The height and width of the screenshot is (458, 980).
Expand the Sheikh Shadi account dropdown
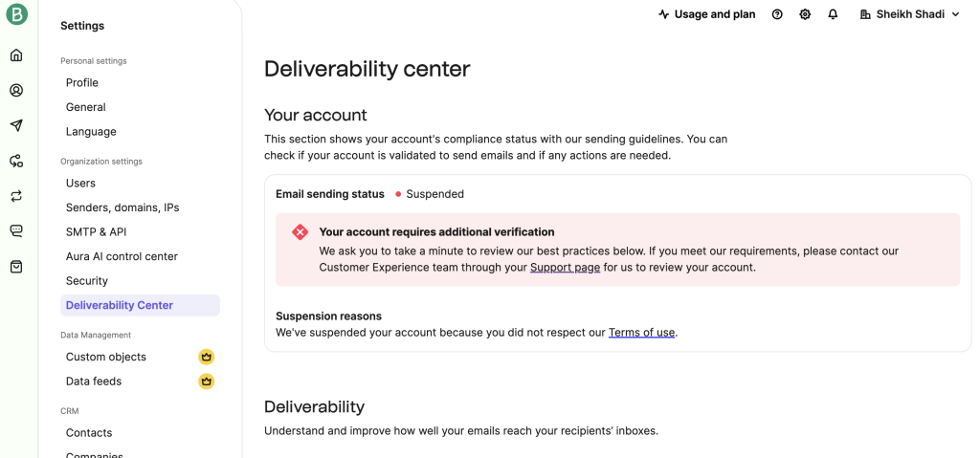(x=909, y=14)
